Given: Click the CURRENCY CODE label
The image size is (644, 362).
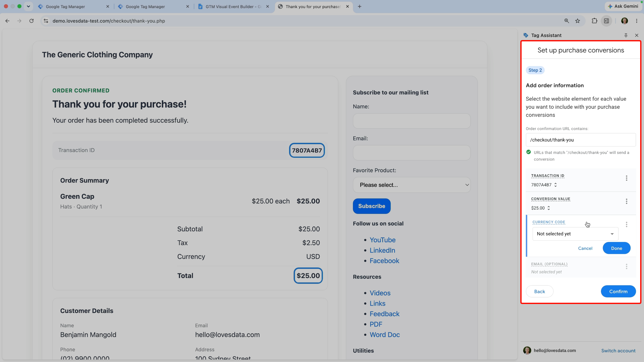Looking at the screenshot, I should click(x=548, y=222).
